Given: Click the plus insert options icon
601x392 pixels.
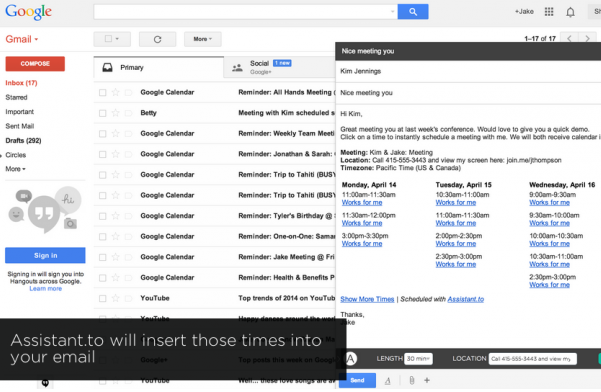Looking at the screenshot, I should point(427,380).
